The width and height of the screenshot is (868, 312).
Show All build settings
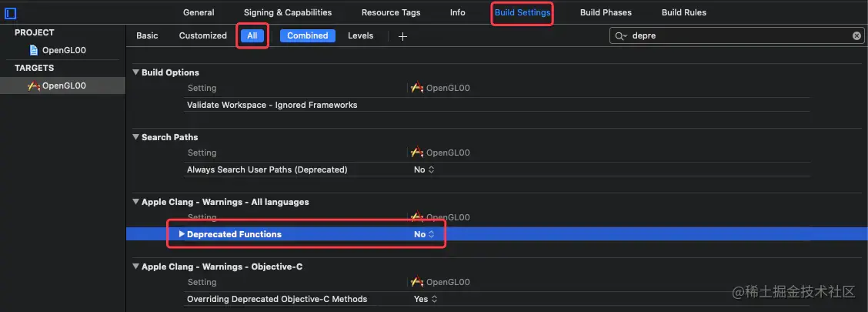click(252, 35)
